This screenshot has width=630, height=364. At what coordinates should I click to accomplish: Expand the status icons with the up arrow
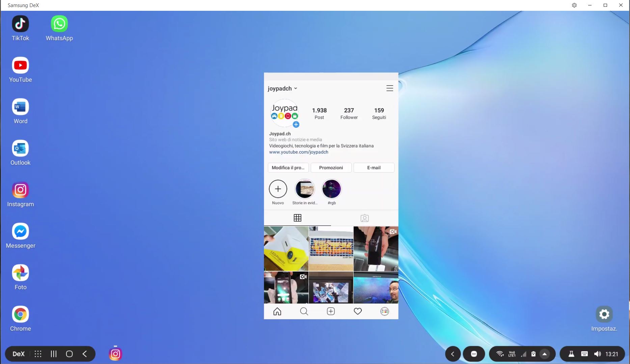pyautogui.click(x=544, y=354)
